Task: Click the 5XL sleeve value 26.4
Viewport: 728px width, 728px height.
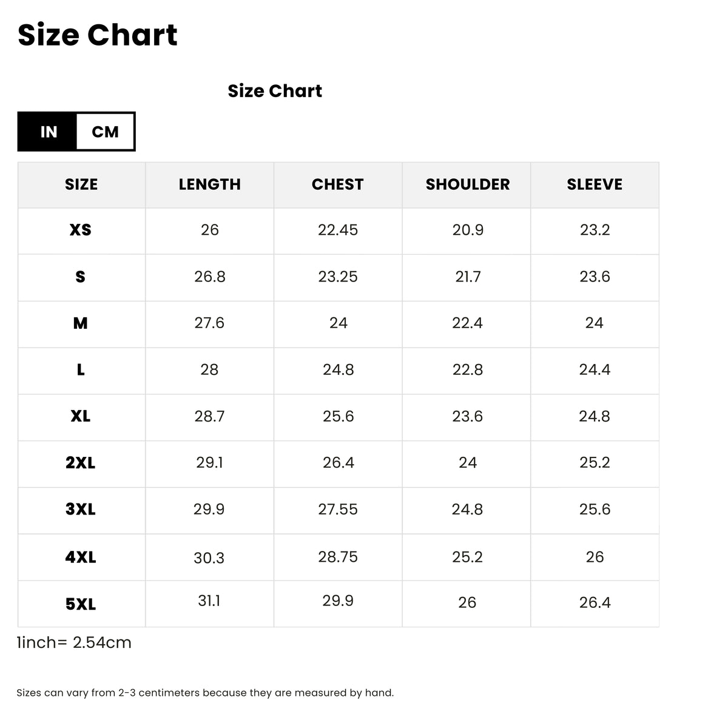Action: pos(595,602)
